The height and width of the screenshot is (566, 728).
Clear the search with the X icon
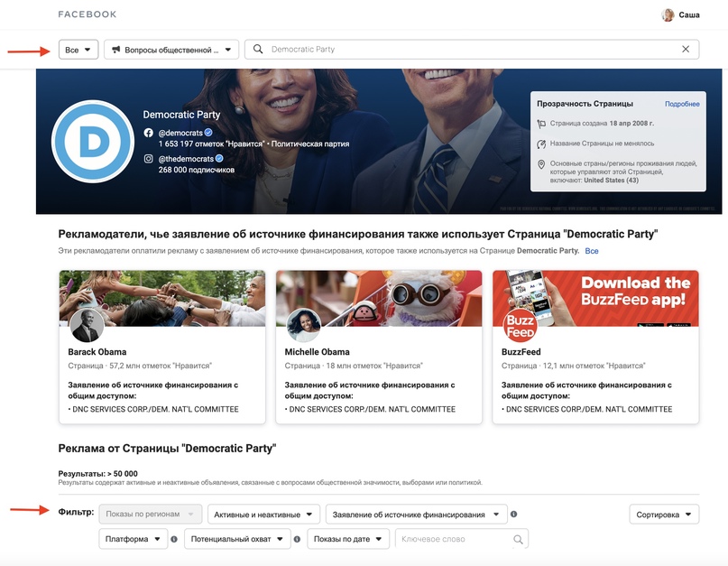tap(686, 50)
